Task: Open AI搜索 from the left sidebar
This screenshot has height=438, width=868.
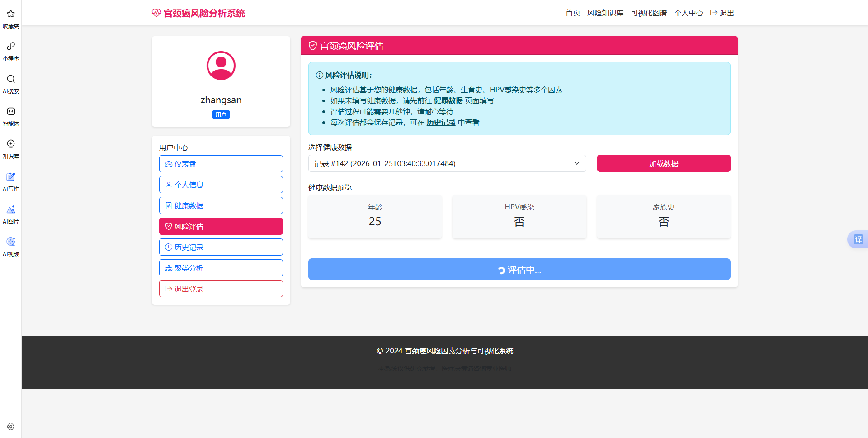Action: click(10, 79)
